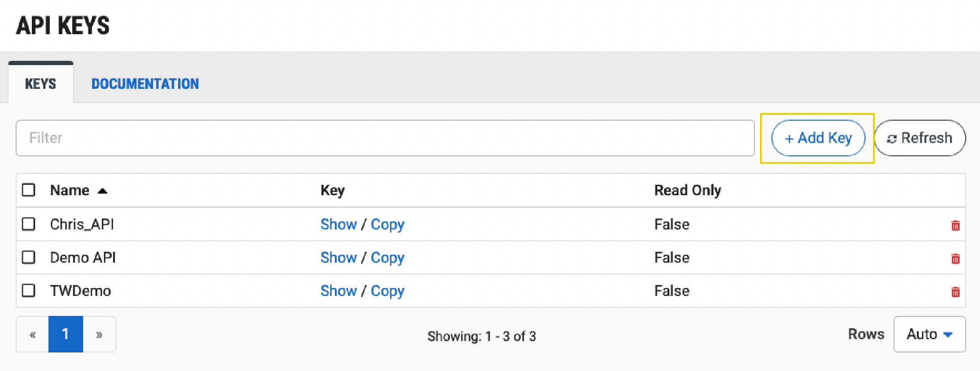
Task: Click the Add Key button
Action: [x=818, y=138]
